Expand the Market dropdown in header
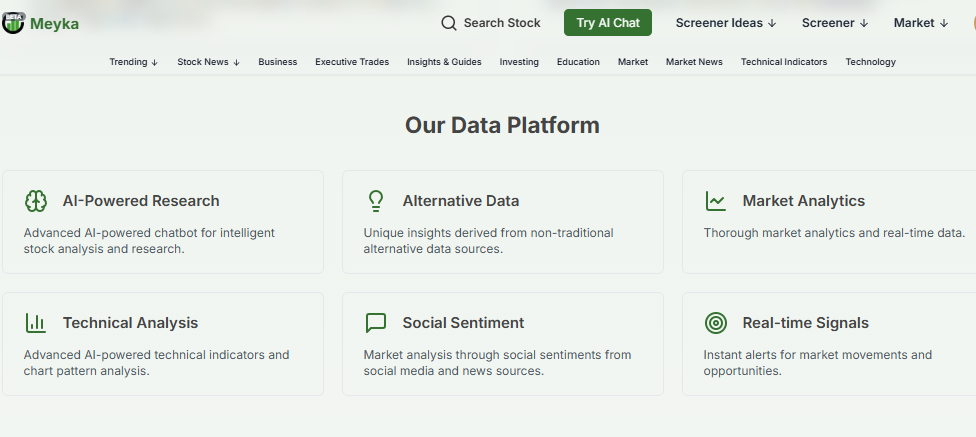Screen dimensions: 976x437 click(x=921, y=23)
